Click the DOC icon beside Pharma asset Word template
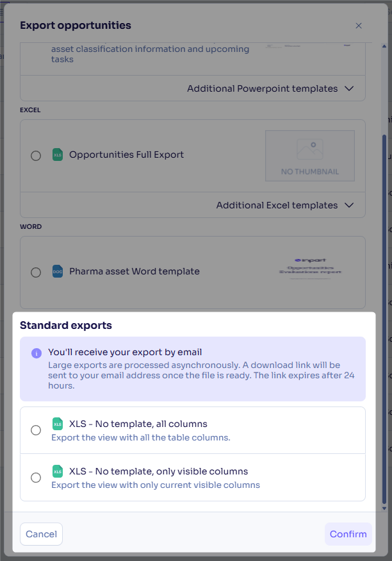This screenshot has height=561, width=392. pos(58,271)
